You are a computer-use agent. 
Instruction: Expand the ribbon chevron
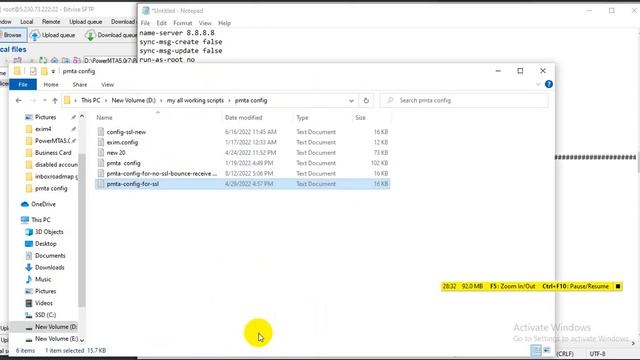pos(538,84)
